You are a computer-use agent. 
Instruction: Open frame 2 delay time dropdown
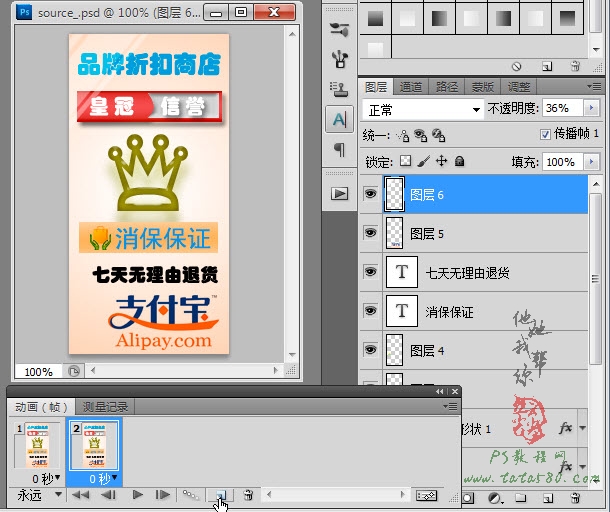coord(103,478)
